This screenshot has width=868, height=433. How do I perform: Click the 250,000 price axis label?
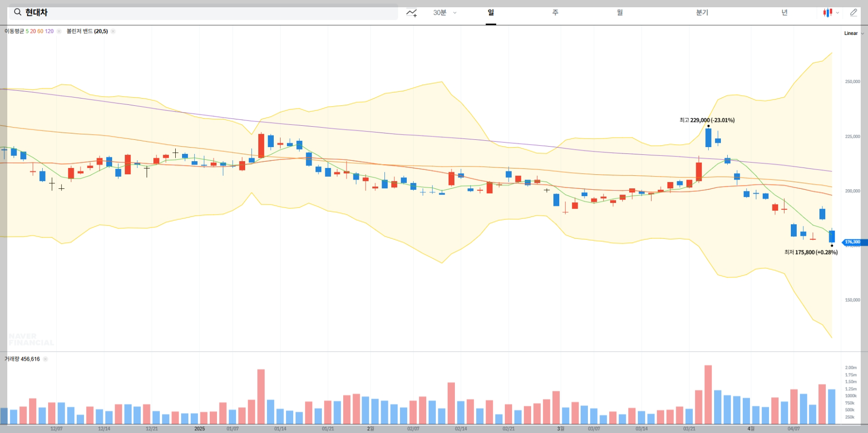852,82
